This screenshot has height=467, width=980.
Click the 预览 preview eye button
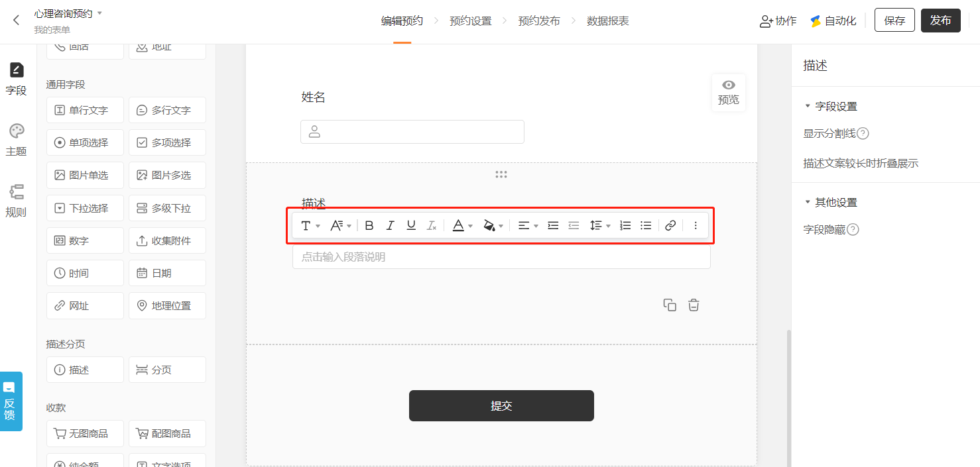(x=729, y=93)
